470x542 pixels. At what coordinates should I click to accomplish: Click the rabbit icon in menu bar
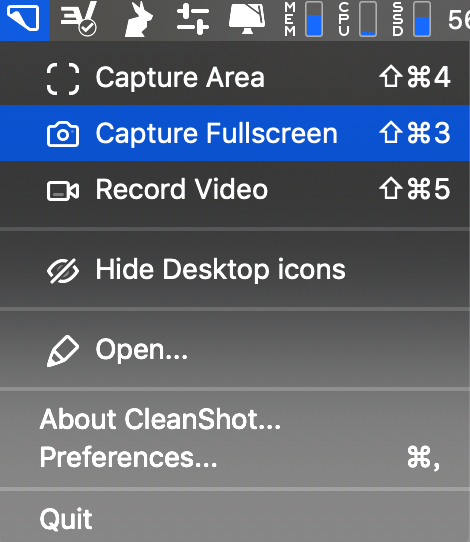(x=138, y=19)
